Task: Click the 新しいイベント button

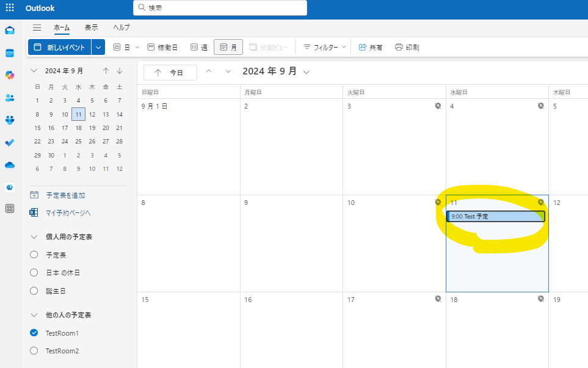Action: pos(60,47)
